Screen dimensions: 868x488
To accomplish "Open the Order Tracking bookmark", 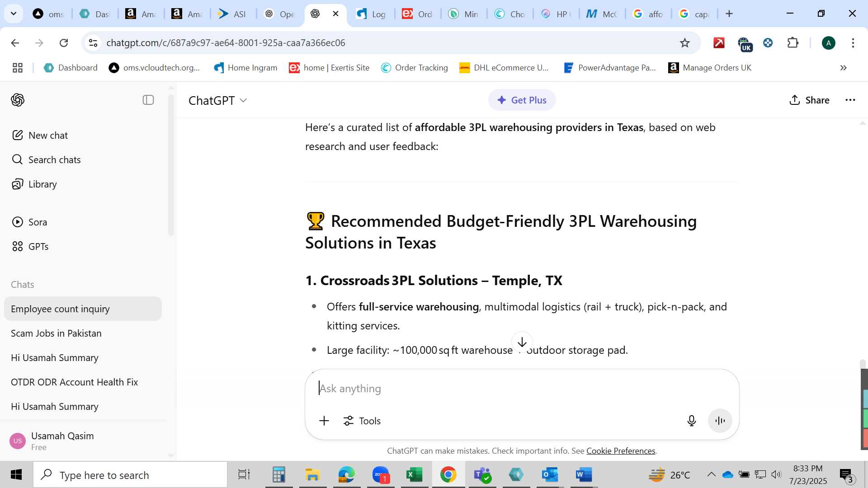I will [x=415, y=68].
